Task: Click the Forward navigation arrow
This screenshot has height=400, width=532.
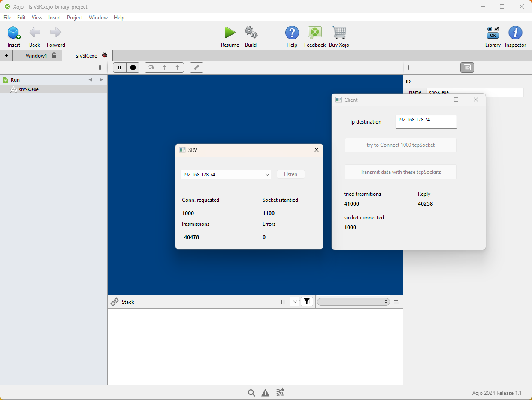Action: pos(56,32)
